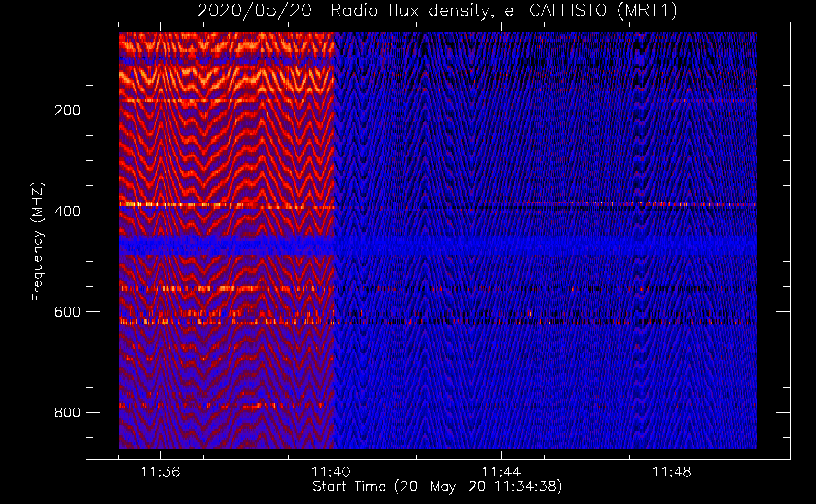Click the plot title '2020/05/20 Radio flux density, e-CALLISTO (MRT1)'
The height and width of the screenshot is (504, 816).
(x=437, y=10)
